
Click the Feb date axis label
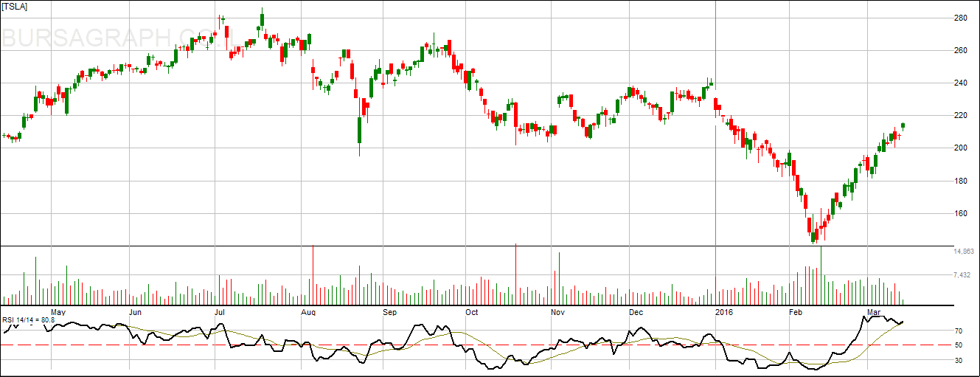pos(796,312)
